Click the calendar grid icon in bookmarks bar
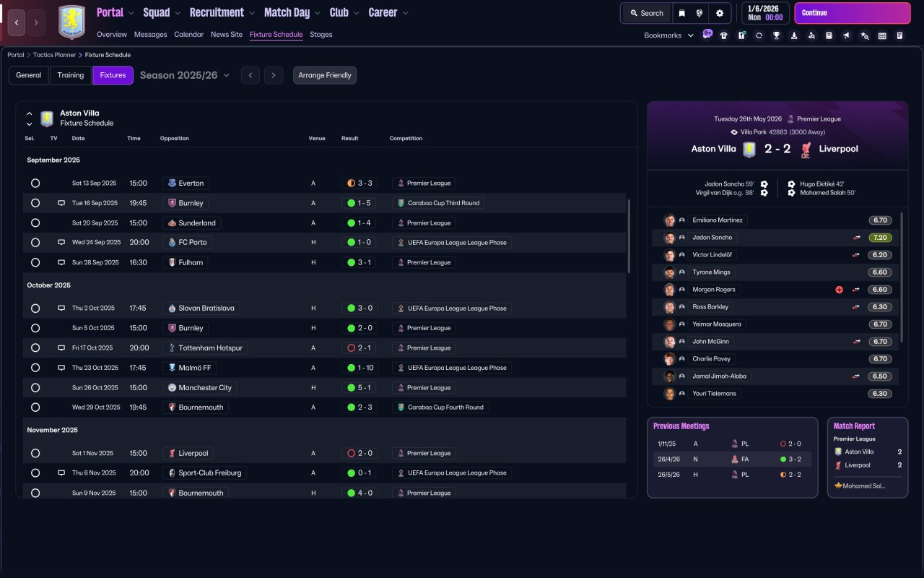Image resolution: width=924 pixels, height=578 pixels. click(x=882, y=35)
